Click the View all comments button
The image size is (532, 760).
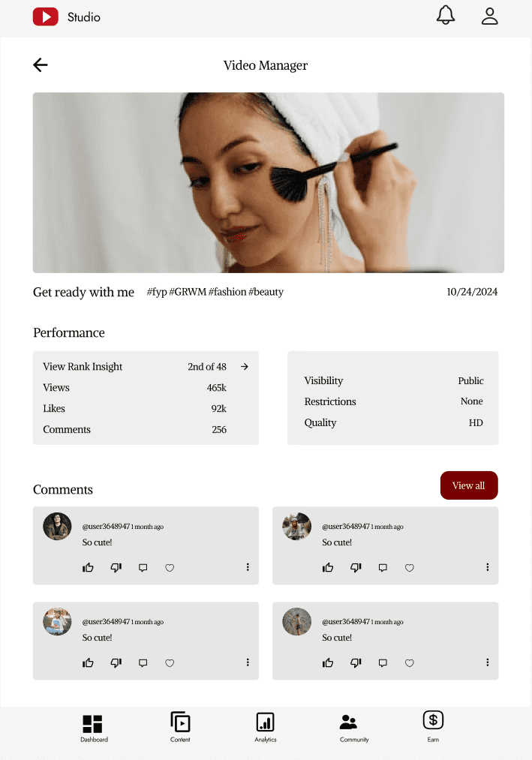[x=469, y=485]
